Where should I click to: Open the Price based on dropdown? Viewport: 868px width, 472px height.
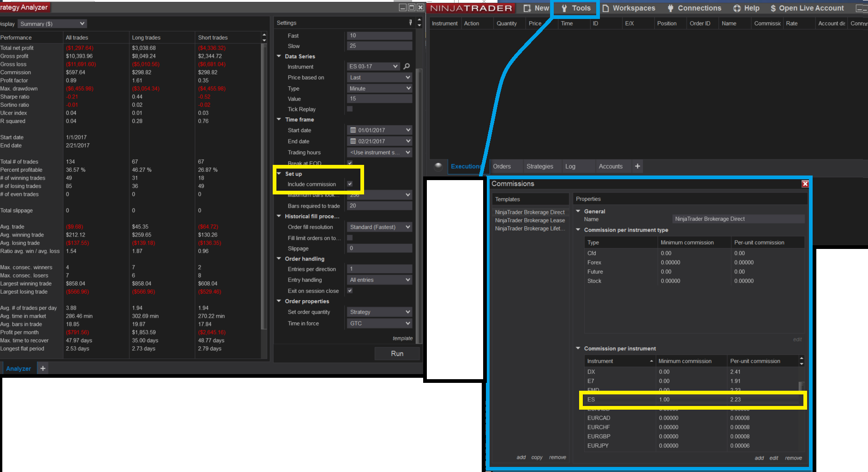click(x=379, y=78)
